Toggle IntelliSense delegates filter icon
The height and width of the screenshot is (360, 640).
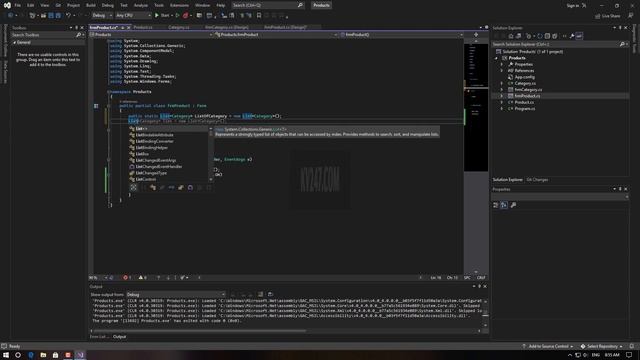[190, 187]
